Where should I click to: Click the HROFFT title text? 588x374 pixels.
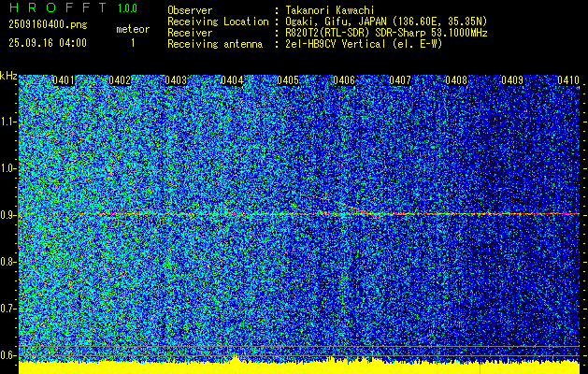pyautogui.click(x=58, y=7)
